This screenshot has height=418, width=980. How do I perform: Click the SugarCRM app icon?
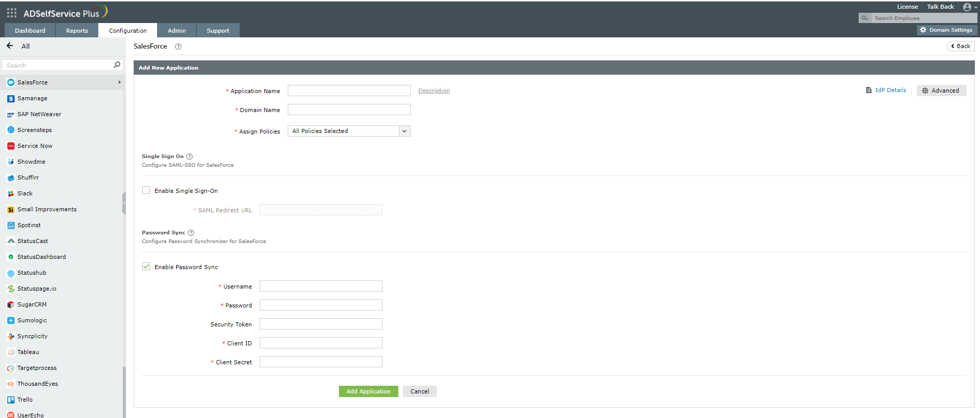pyautogui.click(x=11, y=304)
